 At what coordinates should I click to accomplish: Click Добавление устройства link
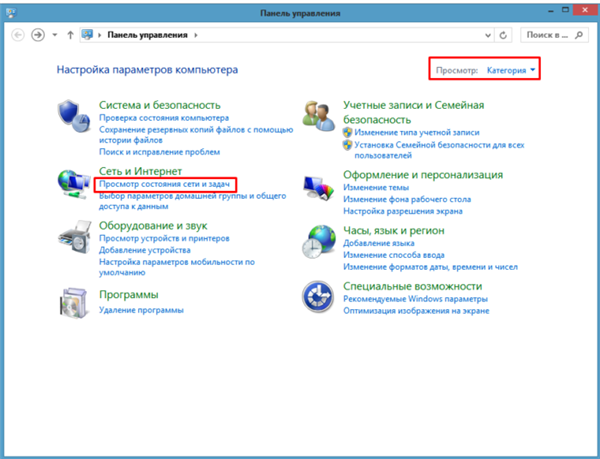[x=145, y=250]
